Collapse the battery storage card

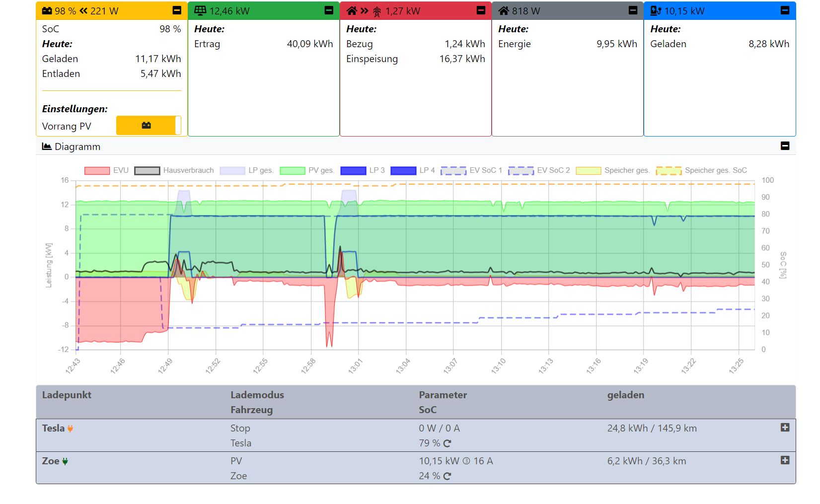coord(177,10)
